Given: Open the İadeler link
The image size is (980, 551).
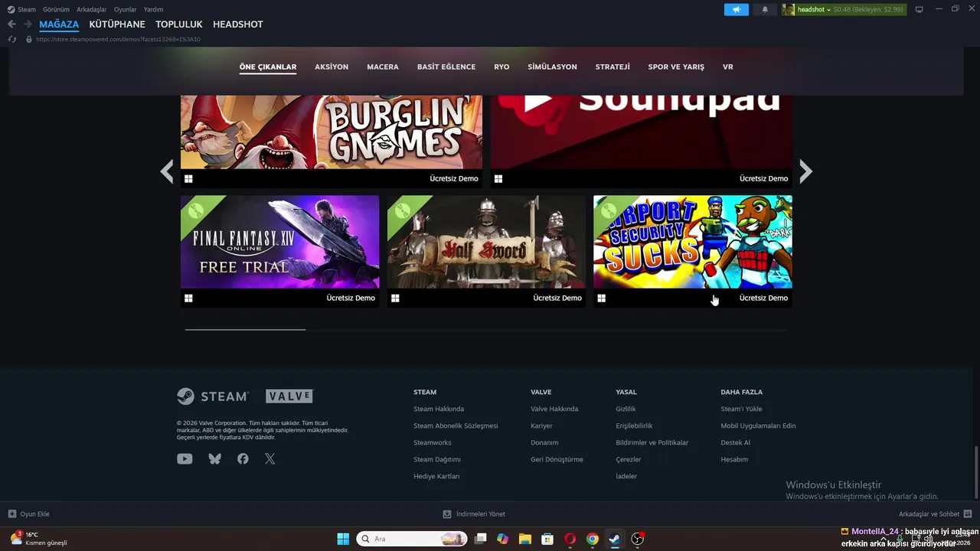Looking at the screenshot, I should coord(626,476).
